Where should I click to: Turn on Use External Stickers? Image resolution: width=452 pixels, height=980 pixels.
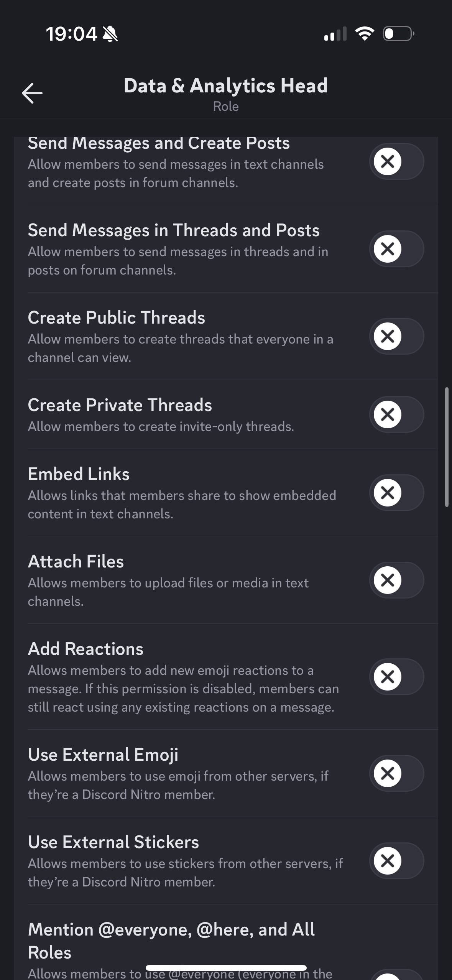click(x=396, y=861)
